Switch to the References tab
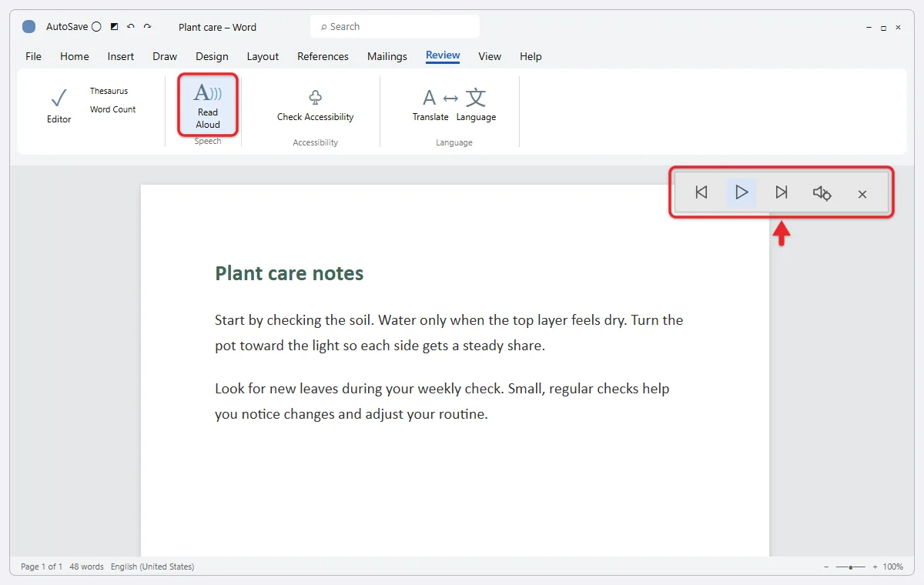The image size is (924, 585). (323, 56)
